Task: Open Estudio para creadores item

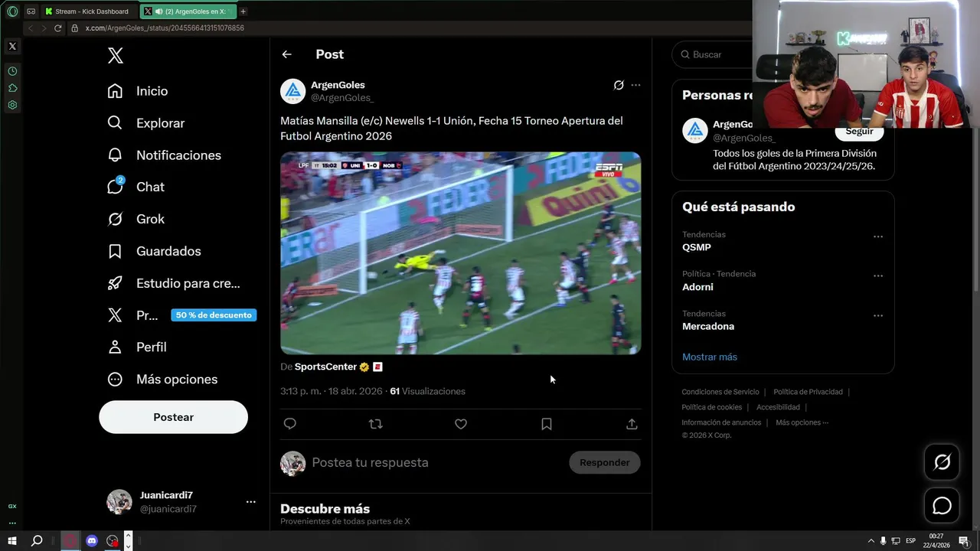Action: (x=174, y=283)
